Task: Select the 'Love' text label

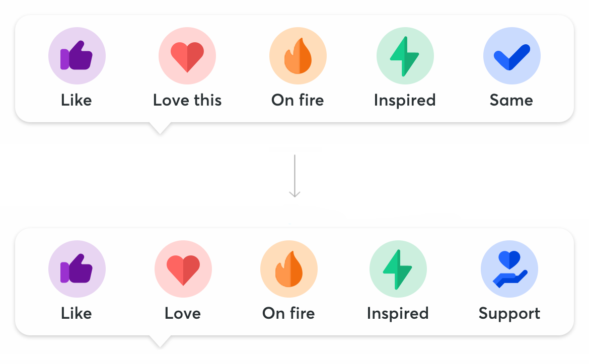Action: point(183,313)
